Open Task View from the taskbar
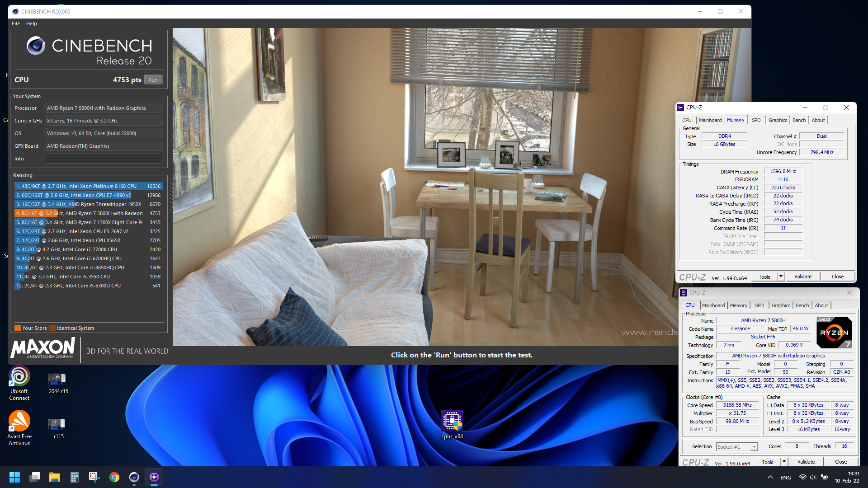The height and width of the screenshot is (488, 868). [35, 477]
